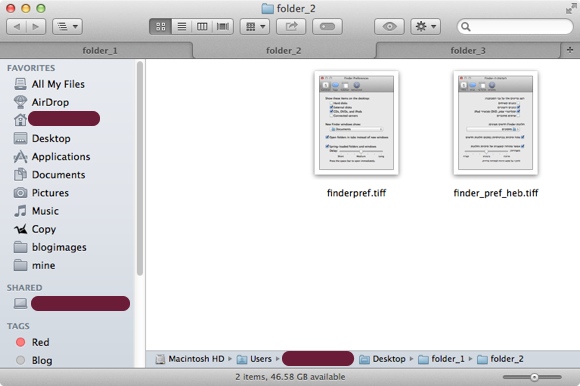Click the sidebar scrollbar

(139, 169)
